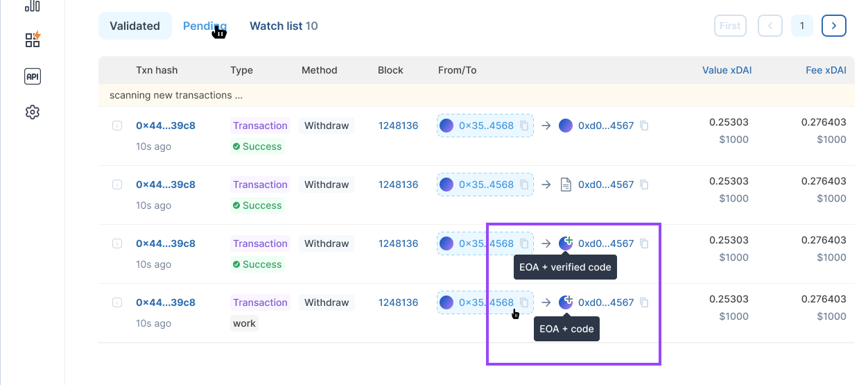Open recipient 0xd0...4567 in the contract document row

[x=606, y=185]
